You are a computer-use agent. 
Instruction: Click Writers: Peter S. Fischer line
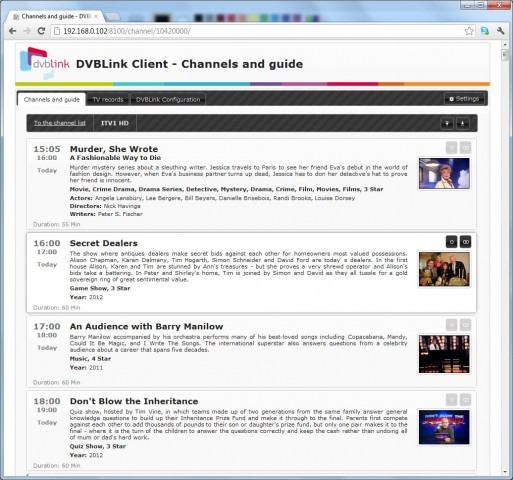pyautogui.click(x=106, y=214)
